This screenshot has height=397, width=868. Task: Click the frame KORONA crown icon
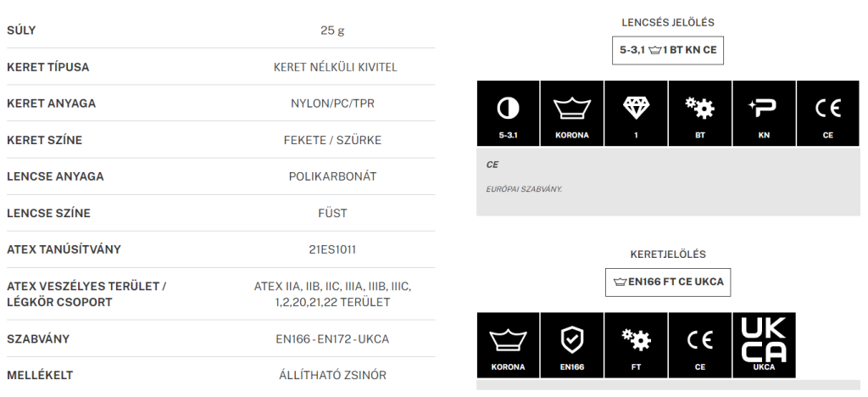[x=509, y=345]
